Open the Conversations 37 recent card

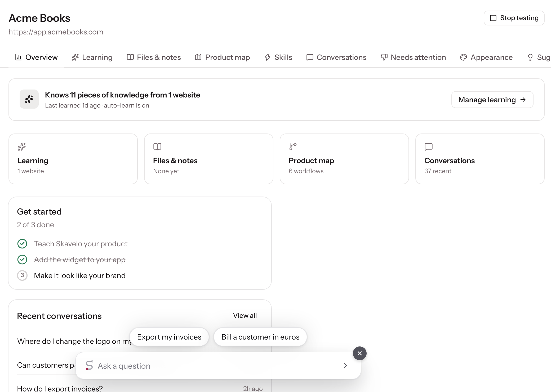coord(480,159)
